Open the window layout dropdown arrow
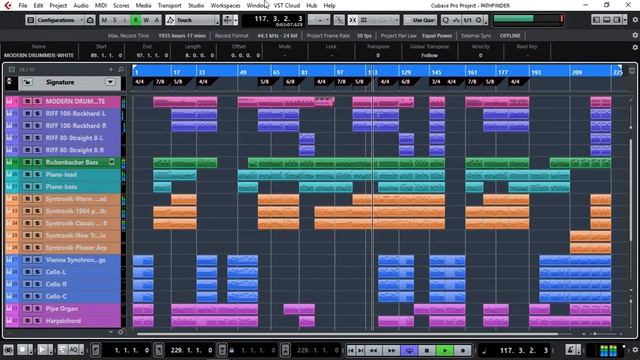Screen dimensions: 640x360 [x=625, y=20]
